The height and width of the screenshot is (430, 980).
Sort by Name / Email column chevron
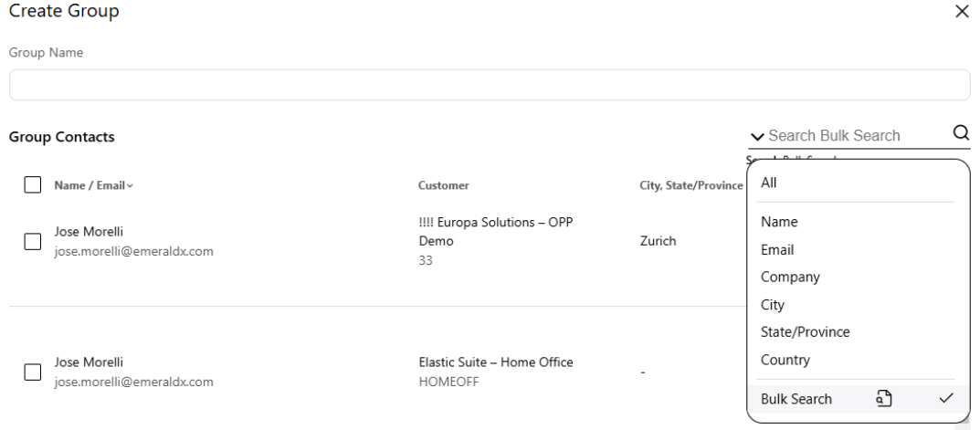(130, 186)
